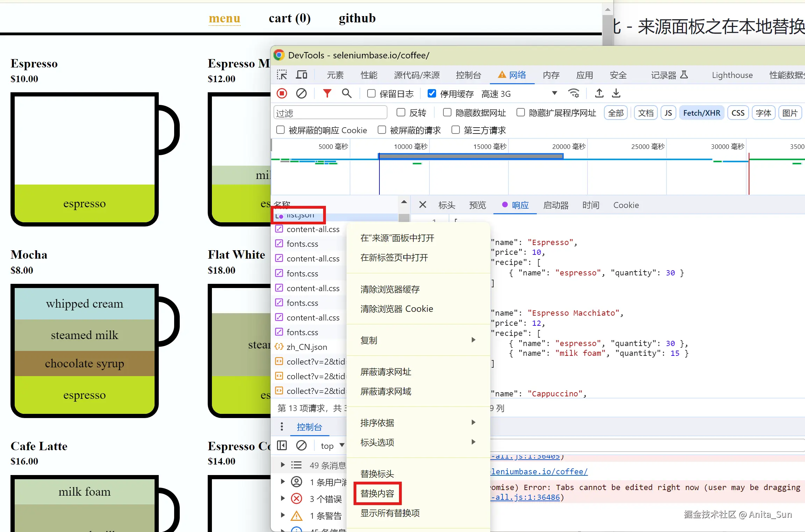The width and height of the screenshot is (805, 532).
Task: Select the user messages icon row
Action: [x=297, y=482]
